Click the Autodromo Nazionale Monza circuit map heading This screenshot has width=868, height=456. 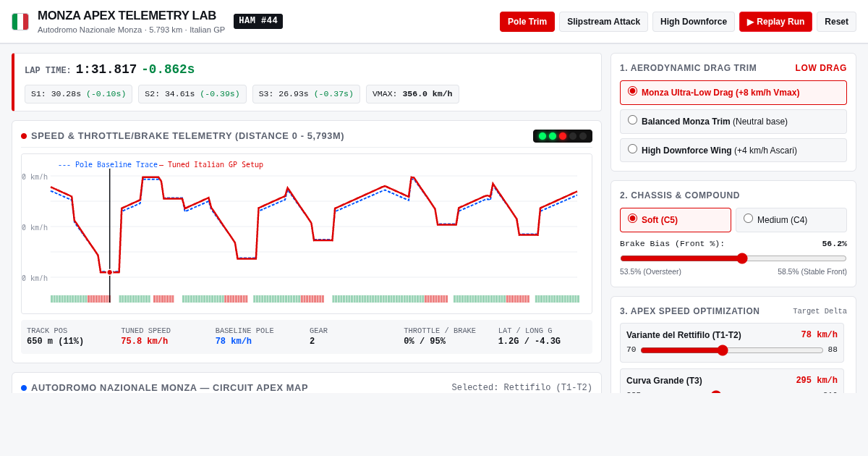[x=169, y=388]
